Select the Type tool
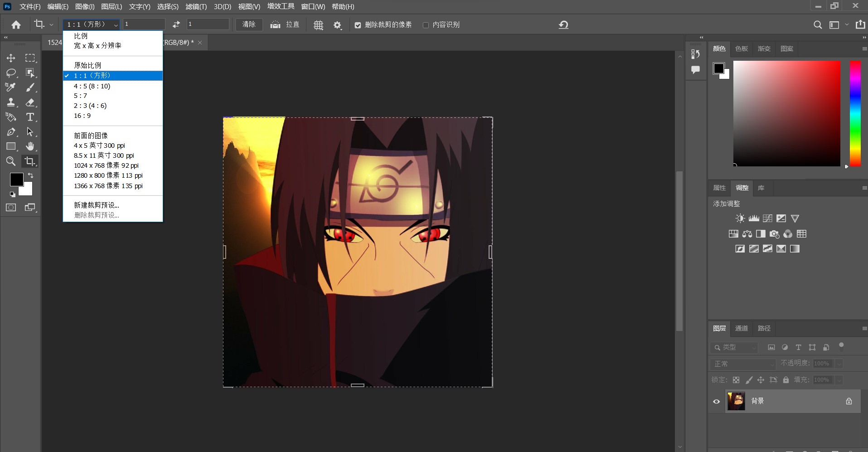The height and width of the screenshot is (452, 868). pos(30,117)
